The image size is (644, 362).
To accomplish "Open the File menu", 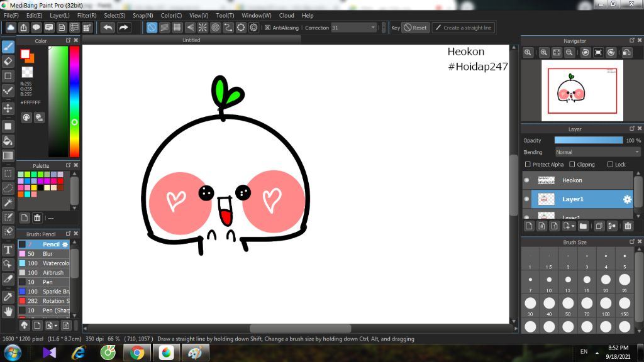I will [x=11, y=15].
